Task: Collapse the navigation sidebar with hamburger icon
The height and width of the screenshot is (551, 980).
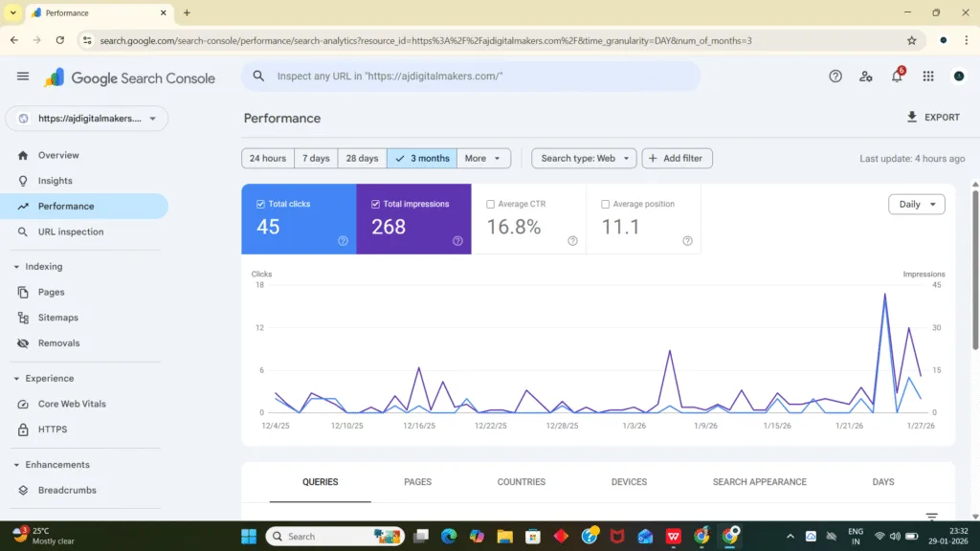Action: [23, 77]
